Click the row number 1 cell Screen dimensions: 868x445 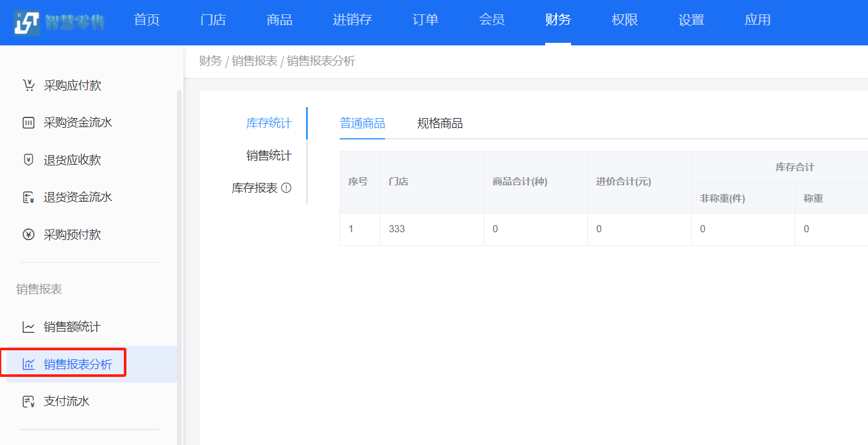coord(360,229)
